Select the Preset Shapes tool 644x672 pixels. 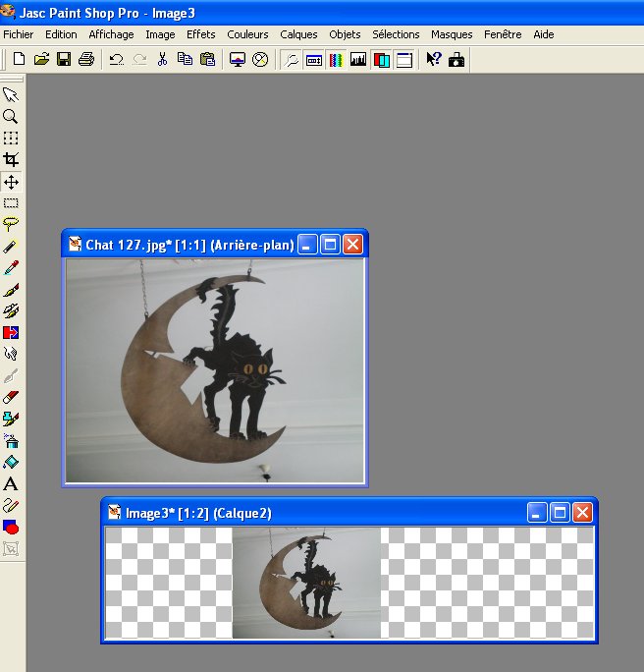(x=11, y=528)
